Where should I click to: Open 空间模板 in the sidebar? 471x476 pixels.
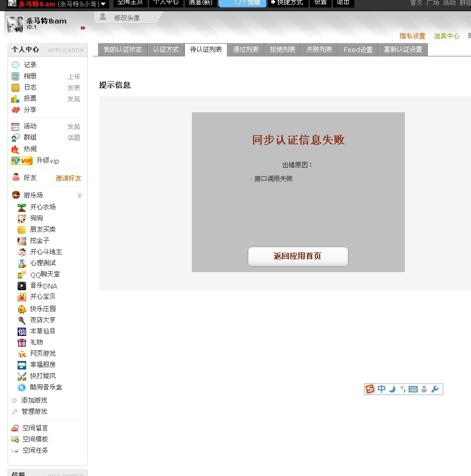(35, 439)
